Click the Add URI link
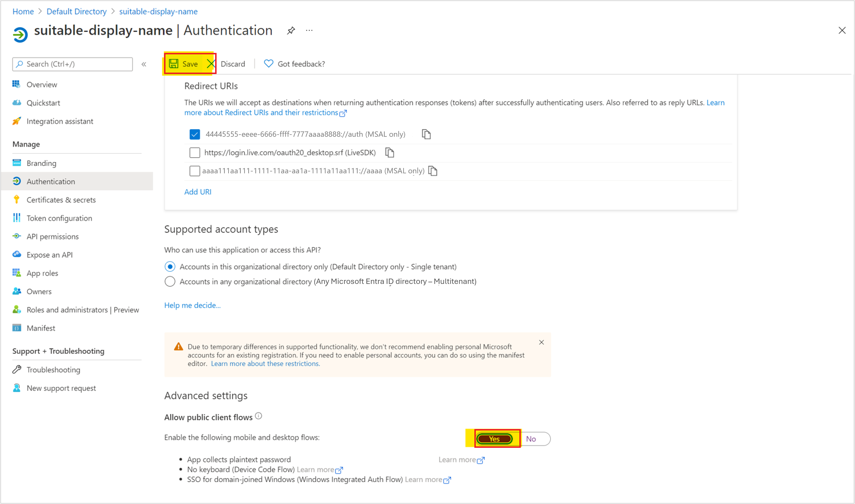 [x=198, y=191]
